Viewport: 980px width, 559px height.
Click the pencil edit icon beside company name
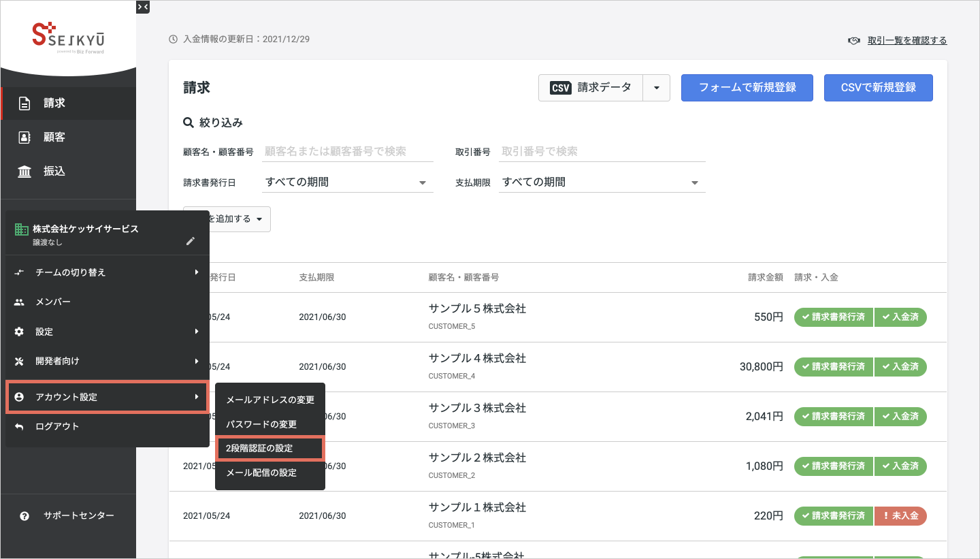pos(191,241)
